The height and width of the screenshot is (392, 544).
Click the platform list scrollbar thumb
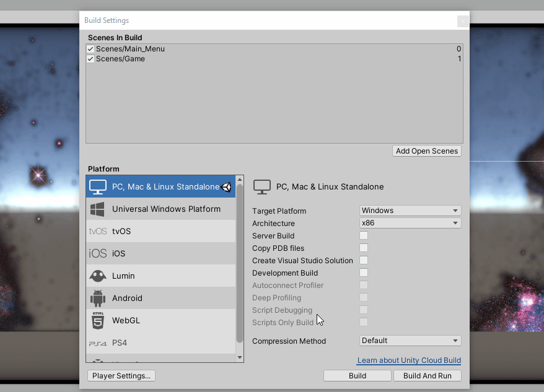point(239,263)
